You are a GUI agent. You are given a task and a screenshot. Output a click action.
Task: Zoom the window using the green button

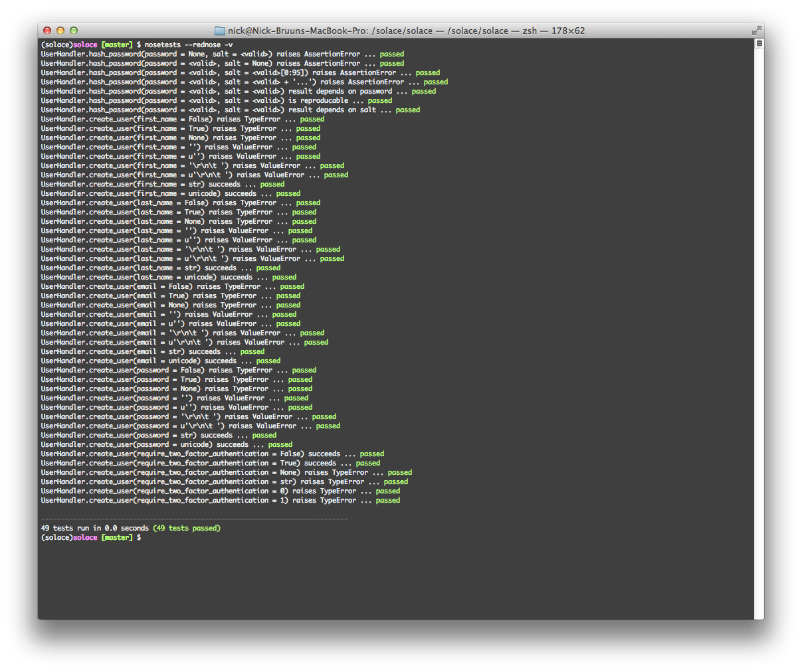pos(74,31)
